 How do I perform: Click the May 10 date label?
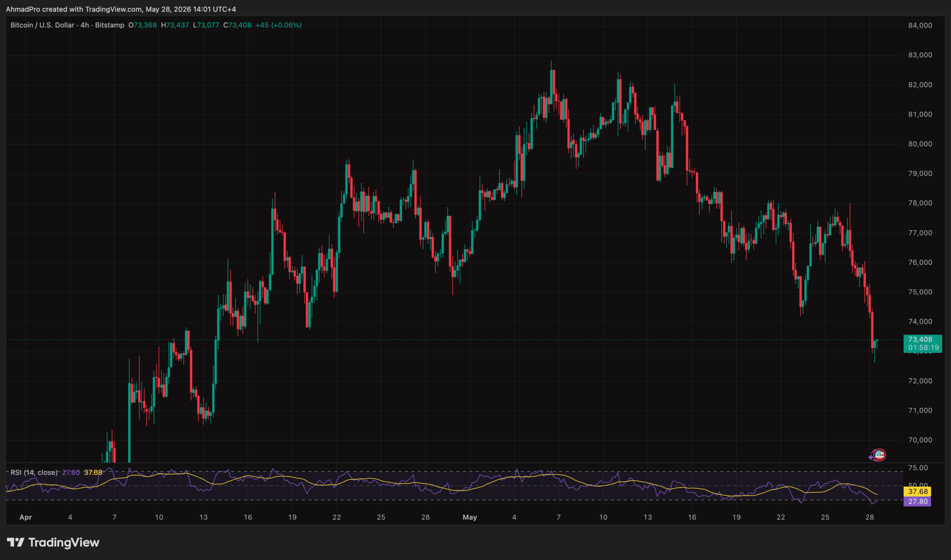click(603, 517)
